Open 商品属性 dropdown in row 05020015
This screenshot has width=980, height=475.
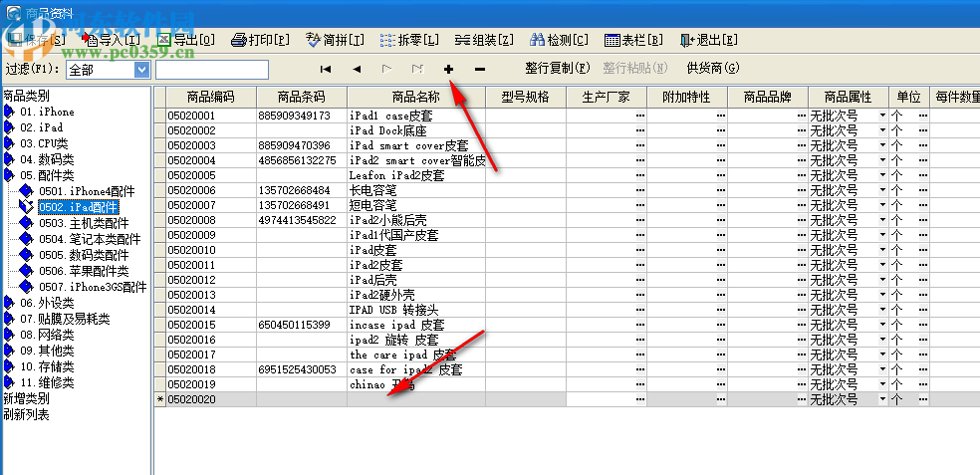883,325
